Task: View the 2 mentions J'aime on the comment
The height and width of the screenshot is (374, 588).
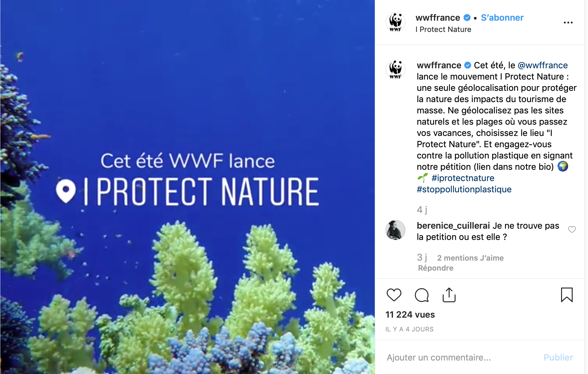Action: pyautogui.click(x=470, y=258)
